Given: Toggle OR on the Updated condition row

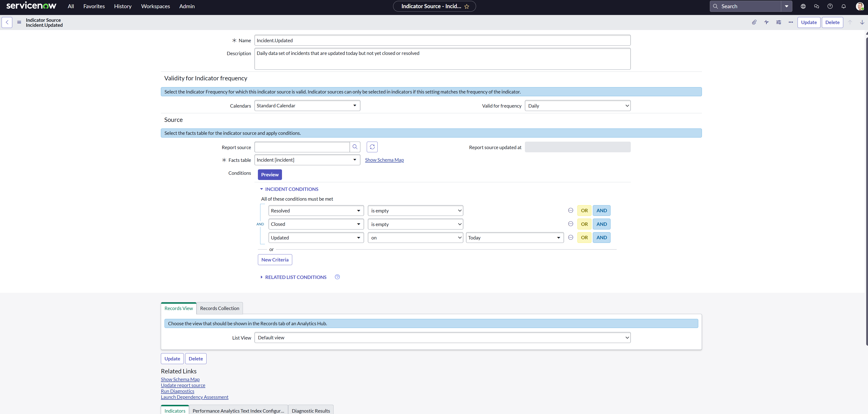Looking at the screenshot, I should pos(584,237).
